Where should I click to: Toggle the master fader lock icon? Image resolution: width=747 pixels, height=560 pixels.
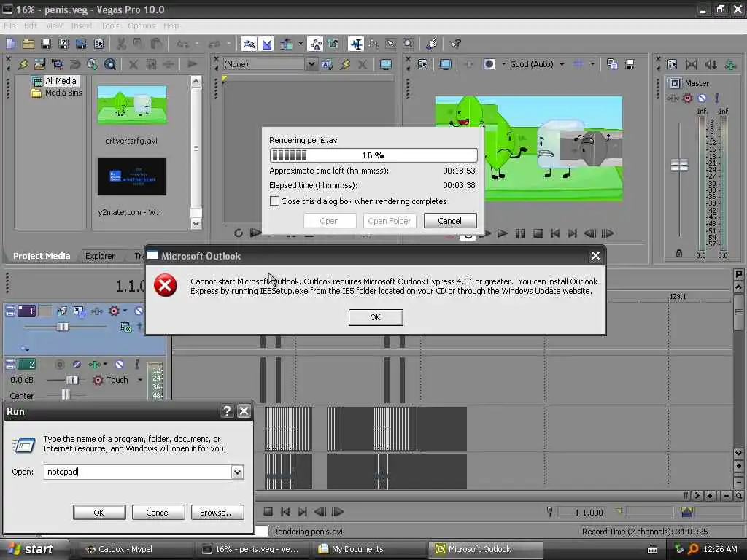coord(679,253)
